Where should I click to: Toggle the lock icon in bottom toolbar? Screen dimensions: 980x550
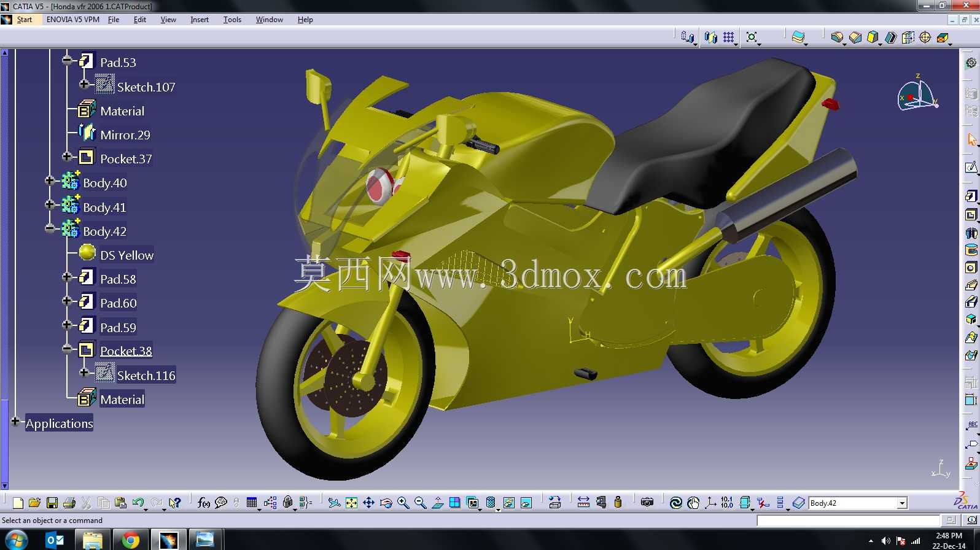(287, 503)
